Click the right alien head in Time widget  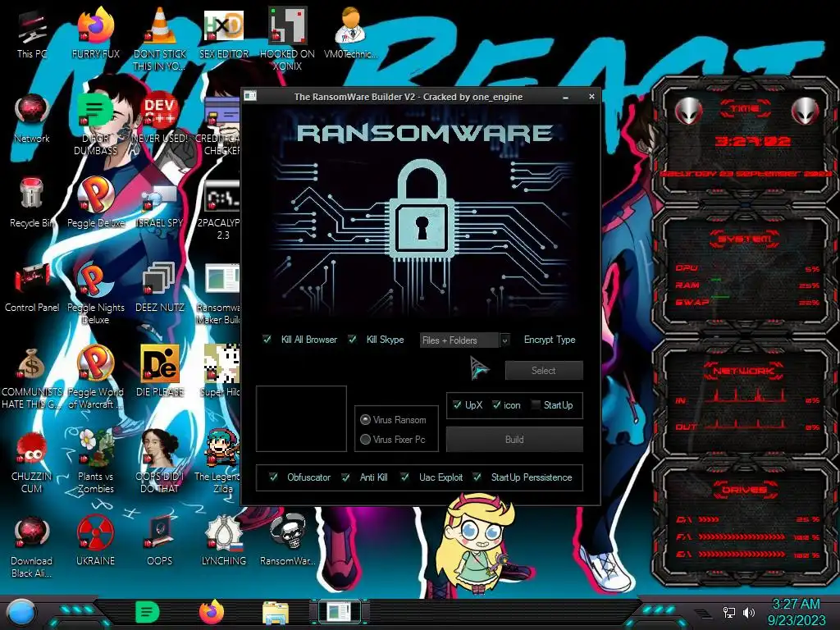pos(806,111)
